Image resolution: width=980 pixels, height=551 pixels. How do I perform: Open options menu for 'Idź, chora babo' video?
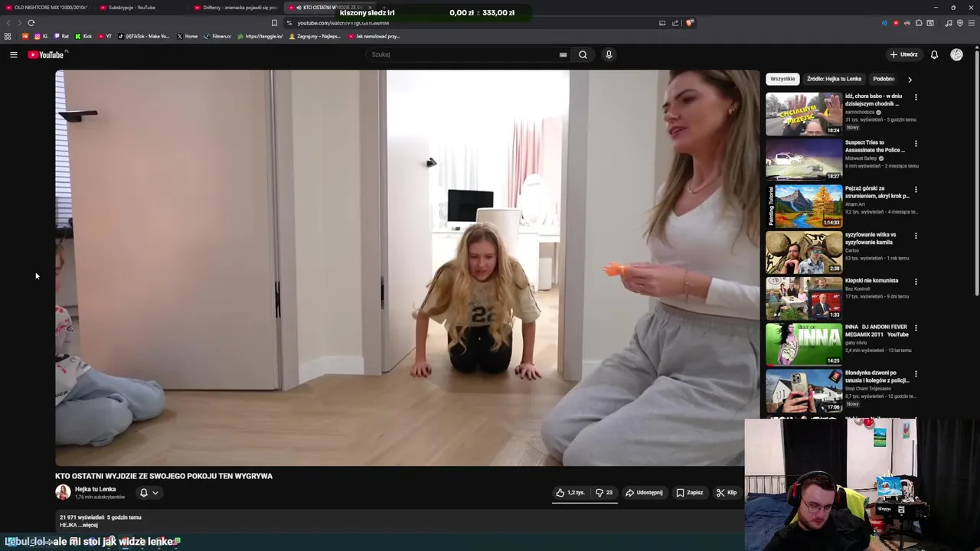(x=916, y=97)
